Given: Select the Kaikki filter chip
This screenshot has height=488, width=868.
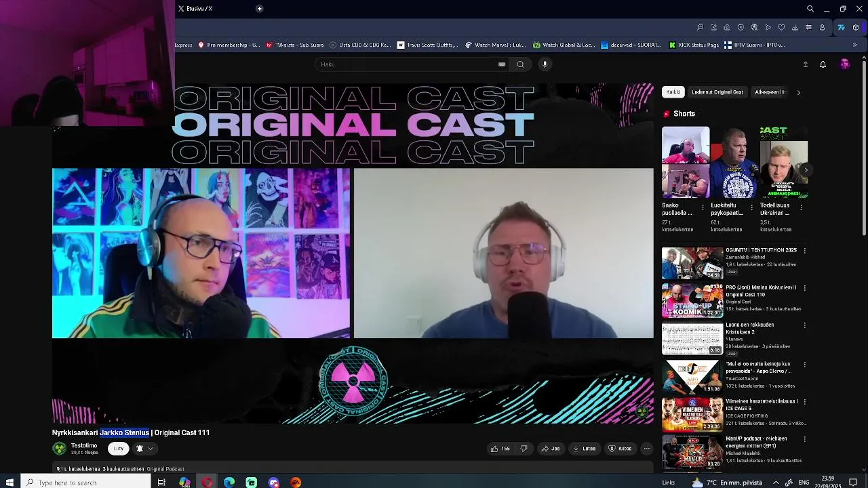Looking at the screenshot, I should pos(673,92).
